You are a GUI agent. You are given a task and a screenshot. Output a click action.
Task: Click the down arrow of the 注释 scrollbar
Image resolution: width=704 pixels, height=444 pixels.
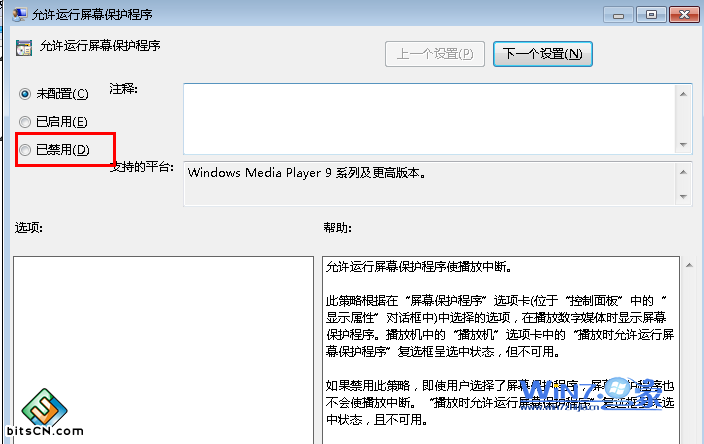click(683, 145)
